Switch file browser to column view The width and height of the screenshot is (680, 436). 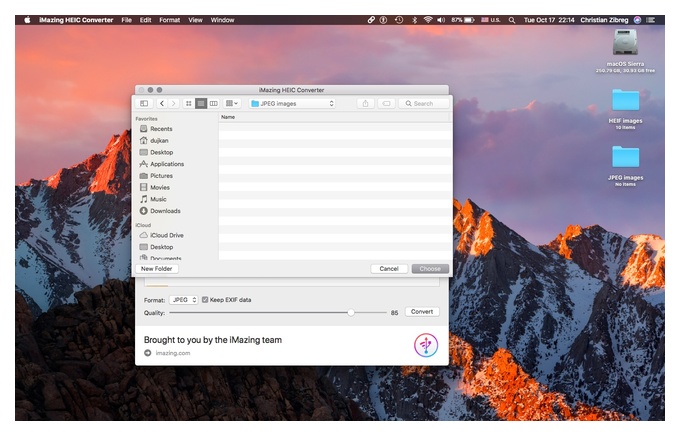213,103
